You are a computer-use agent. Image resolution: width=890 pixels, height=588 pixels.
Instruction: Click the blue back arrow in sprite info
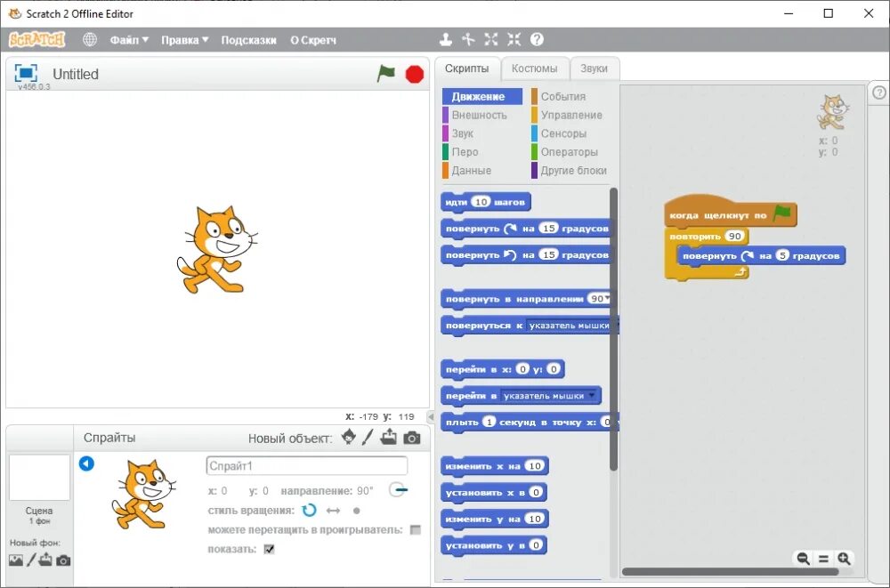pyautogui.click(x=86, y=463)
